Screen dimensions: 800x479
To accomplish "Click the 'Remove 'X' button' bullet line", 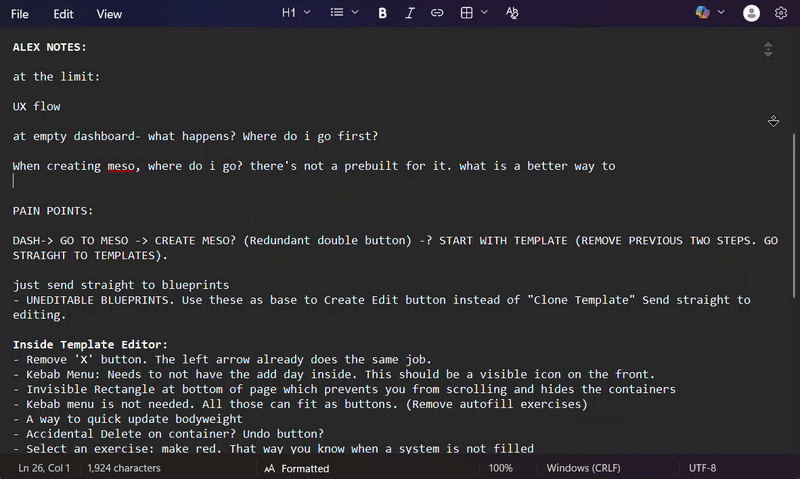I will (x=222, y=360).
